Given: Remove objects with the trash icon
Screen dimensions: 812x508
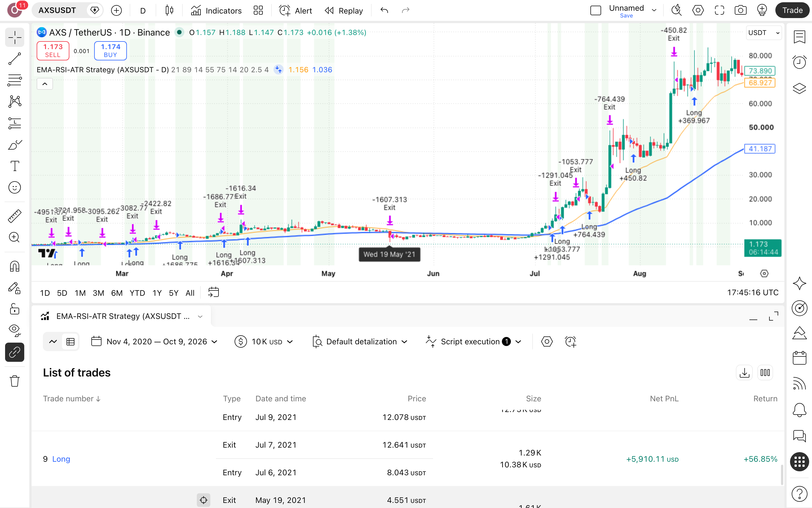Looking at the screenshot, I should [15, 381].
